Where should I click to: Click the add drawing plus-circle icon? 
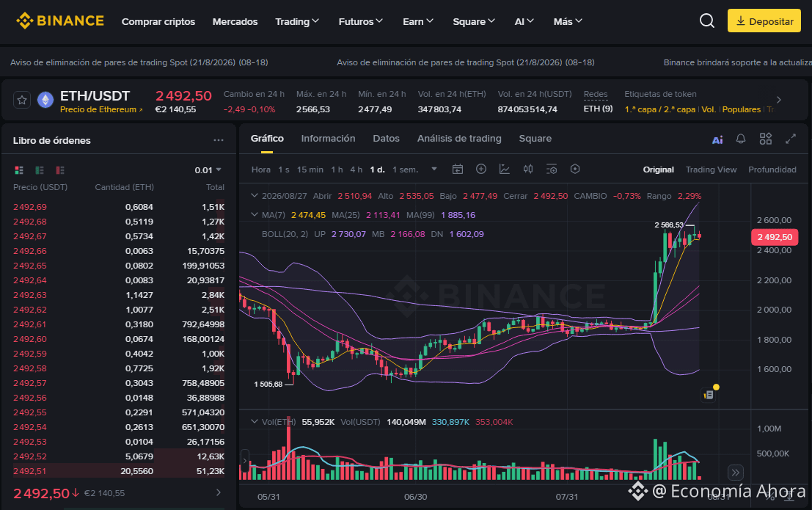[481, 169]
